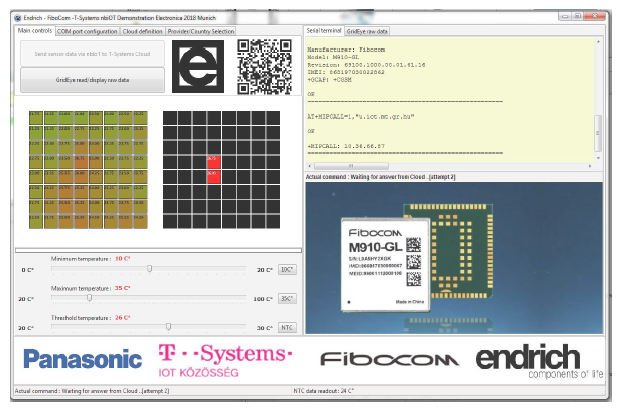Click the Fibocom M910-GL module photo
Image resolution: width=621 pixels, height=412 pixels.
454,258
